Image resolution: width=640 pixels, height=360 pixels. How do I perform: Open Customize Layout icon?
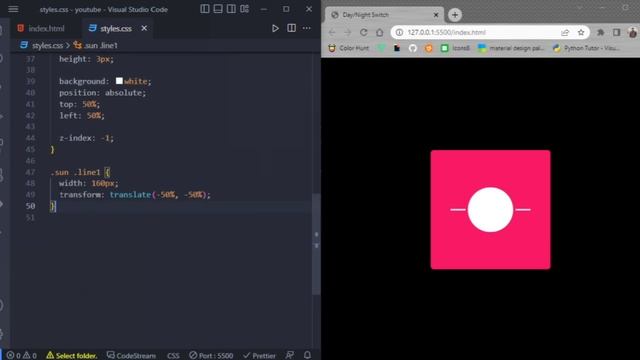244,9
